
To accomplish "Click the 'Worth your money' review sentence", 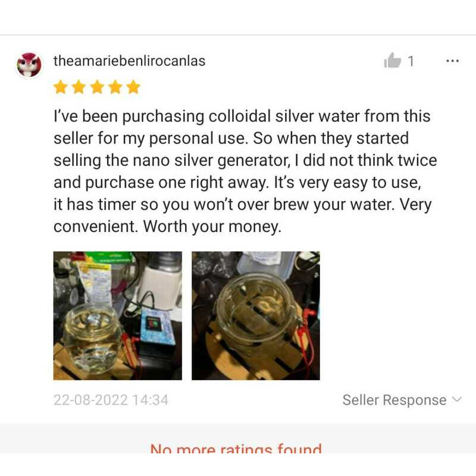I will tap(212, 227).
